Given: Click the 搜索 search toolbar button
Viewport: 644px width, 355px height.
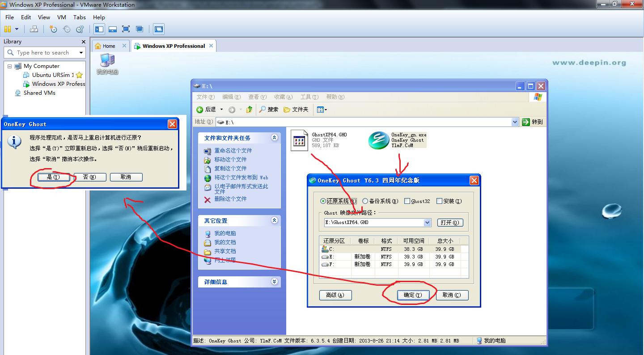Looking at the screenshot, I should pos(269,110).
